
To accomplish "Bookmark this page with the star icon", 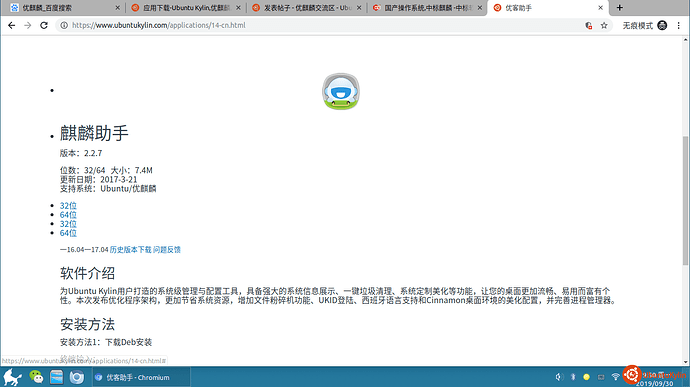I will tap(604, 26).
